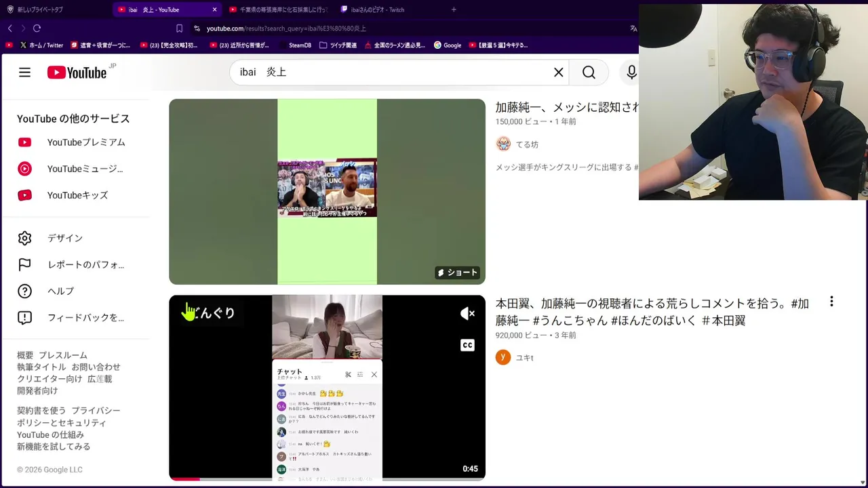Select the gear icon beside デザイン

pos(24,238)
